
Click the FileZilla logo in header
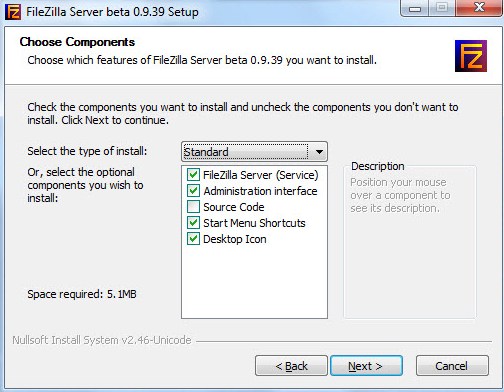click(x=471, y=56)
